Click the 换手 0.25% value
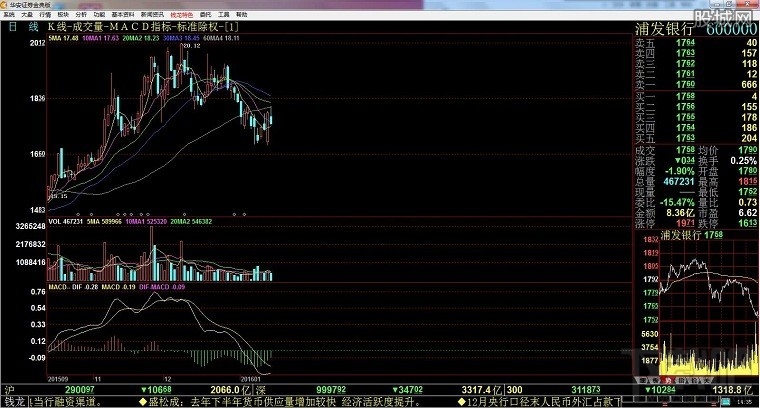Viewport: 760px width, 408px height. pyautogui.click(x=744, y=161)
